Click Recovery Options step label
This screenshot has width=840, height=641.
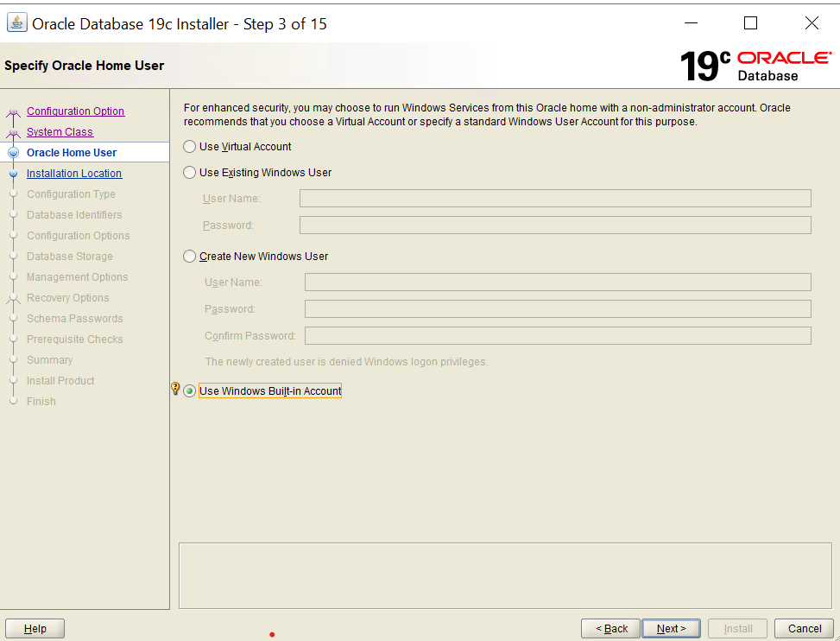click(68, 298)
